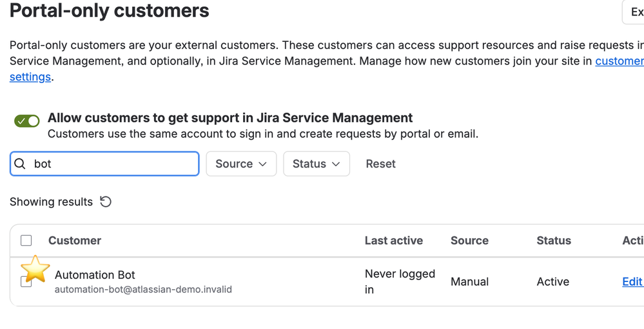Click the Source column header
Viewport: 644px width, 329px height.
click(x=469, y=240)
